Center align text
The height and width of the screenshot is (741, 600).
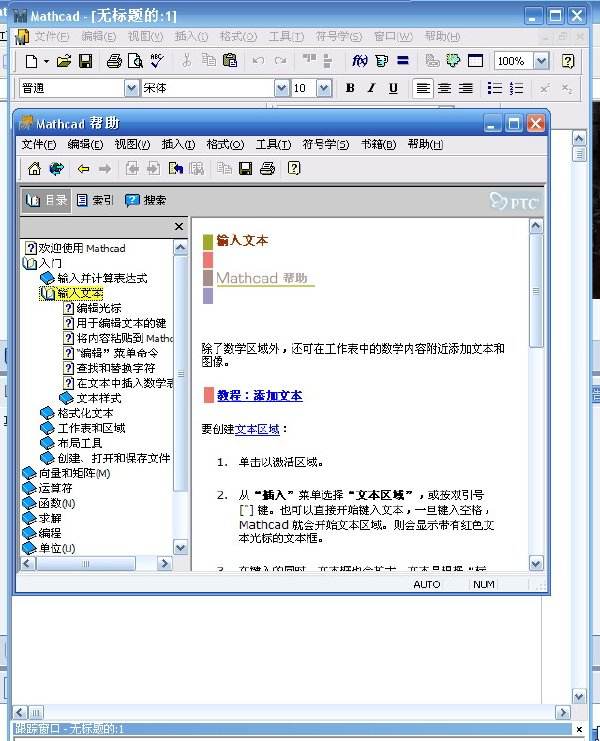pyautogui.click(x=444, y=88)
